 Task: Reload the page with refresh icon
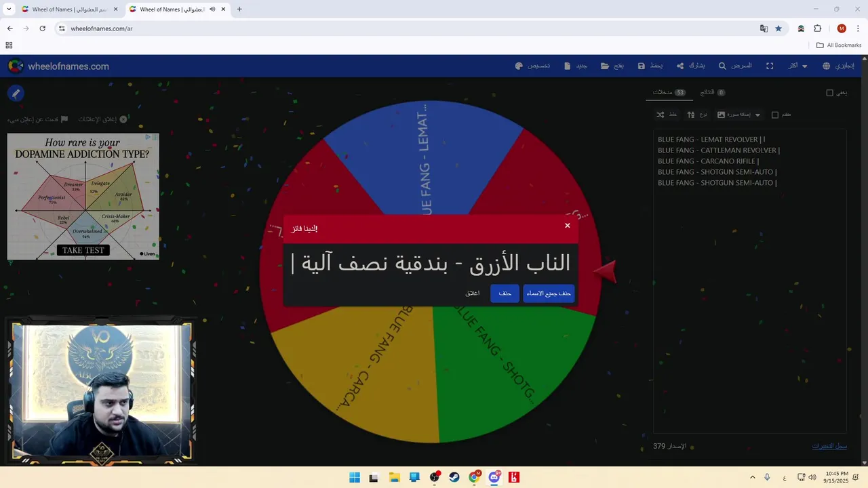coord(42,28)
